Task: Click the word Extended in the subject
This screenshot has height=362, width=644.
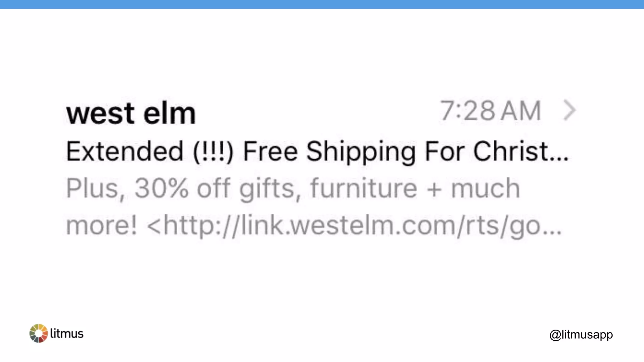Action: (125, 151)
